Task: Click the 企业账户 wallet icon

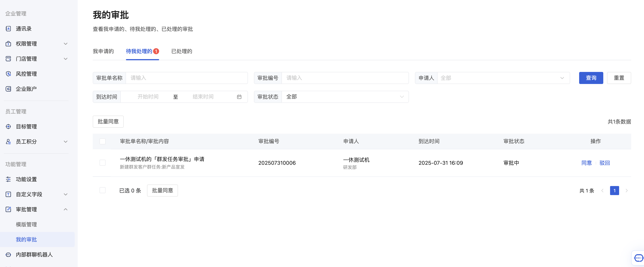Action: tap(8, 89)
